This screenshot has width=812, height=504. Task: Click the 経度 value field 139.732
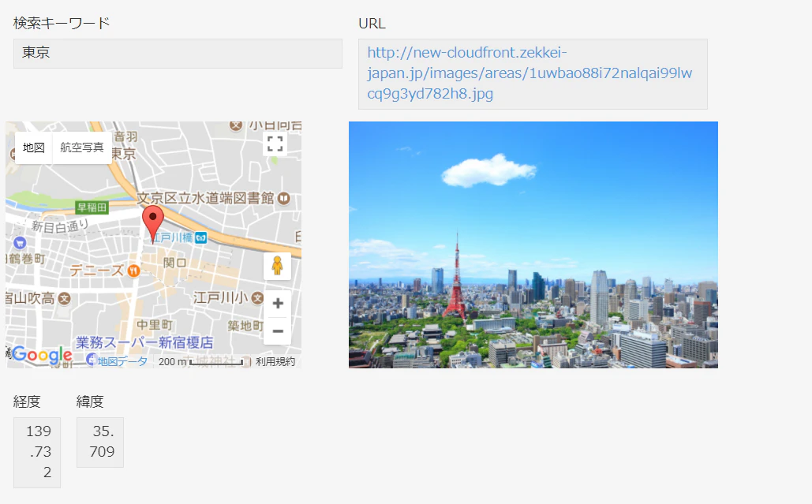[37, 452]
